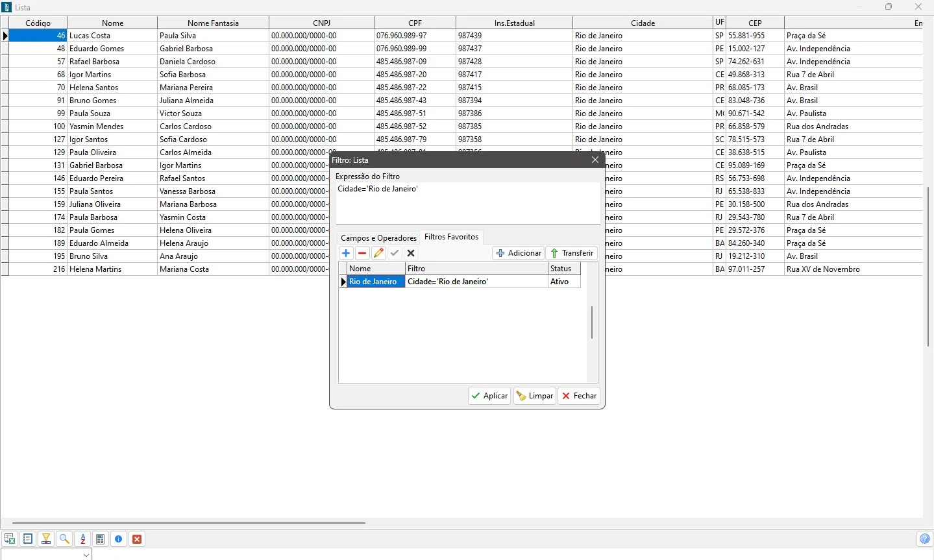Click the magnifying glass search icon

pyautogui.click(x=64, y=539)
